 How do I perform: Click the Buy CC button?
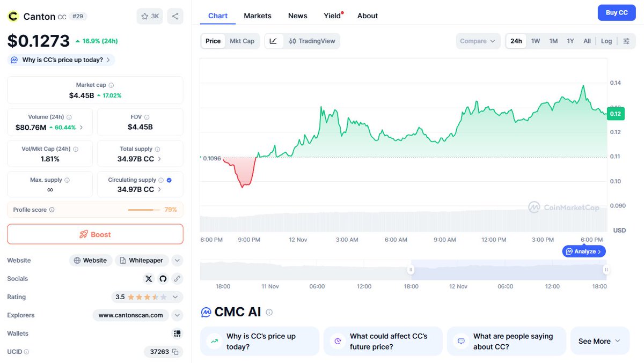tap(617, 13)
